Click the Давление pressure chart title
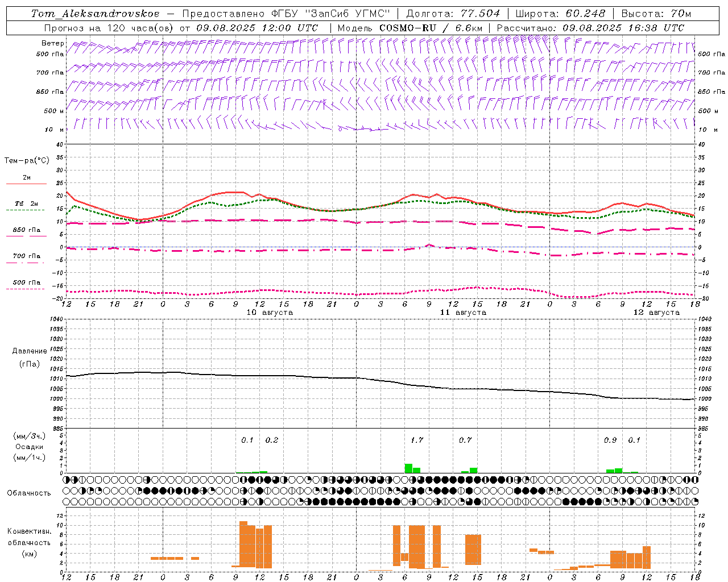 [x=30, y=351]
